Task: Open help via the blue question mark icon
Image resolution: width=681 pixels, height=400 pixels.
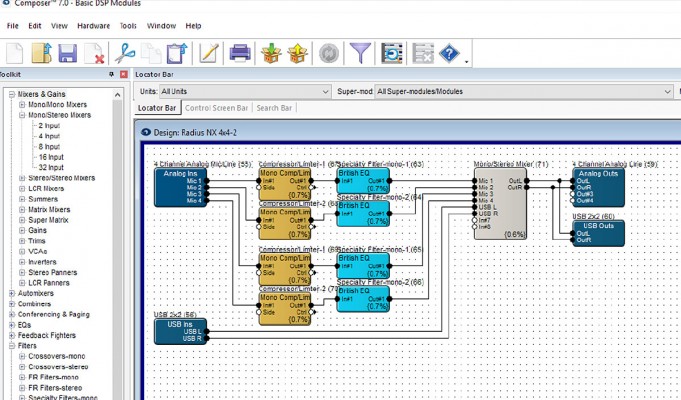Action: click(x=449, y=53)
